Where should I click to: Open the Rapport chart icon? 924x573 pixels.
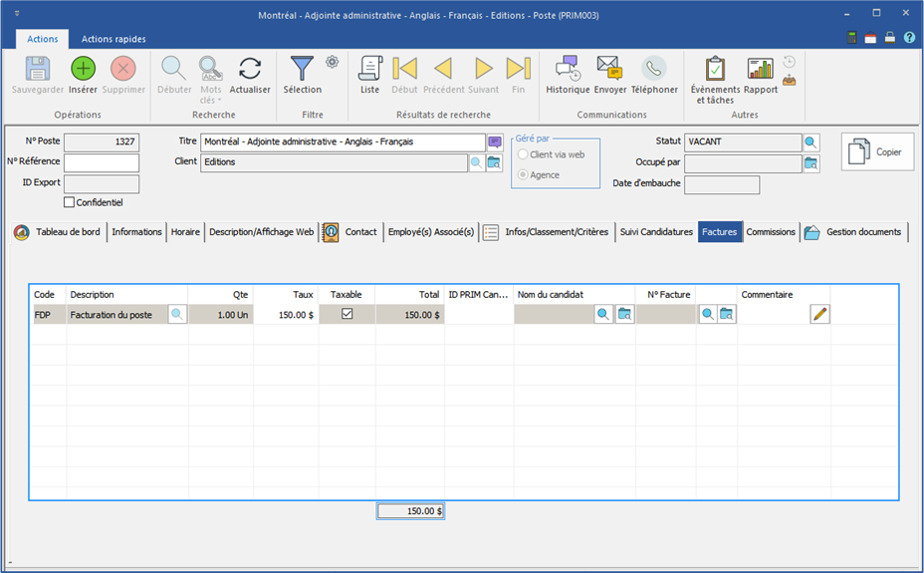[761, 69]
